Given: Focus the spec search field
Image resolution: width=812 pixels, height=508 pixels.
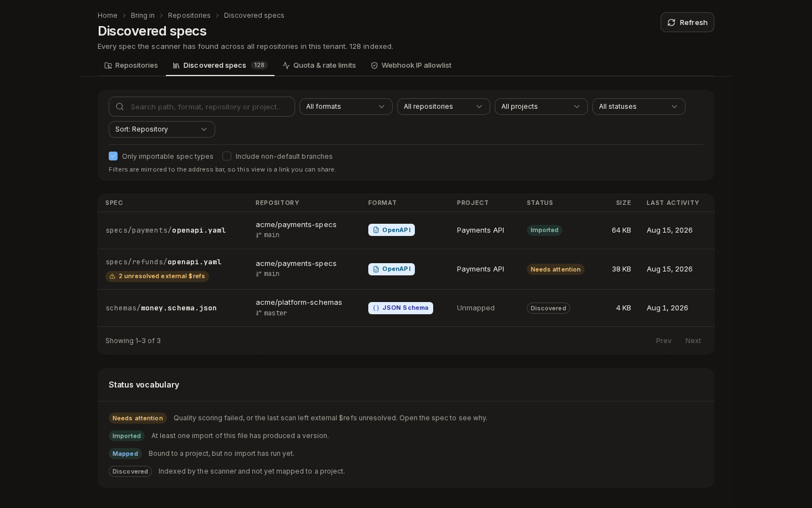Looking at the screenshot, I should [202, 107].
